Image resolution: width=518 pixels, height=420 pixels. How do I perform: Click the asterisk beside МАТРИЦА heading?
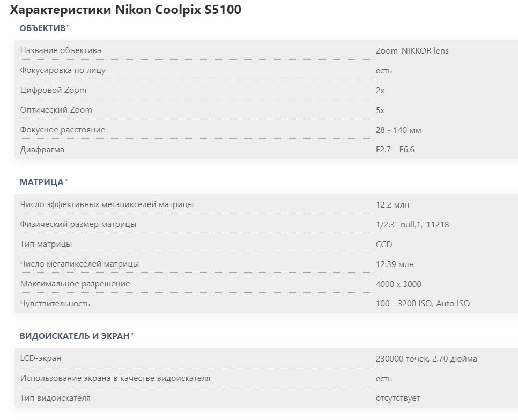coord(66,180)
